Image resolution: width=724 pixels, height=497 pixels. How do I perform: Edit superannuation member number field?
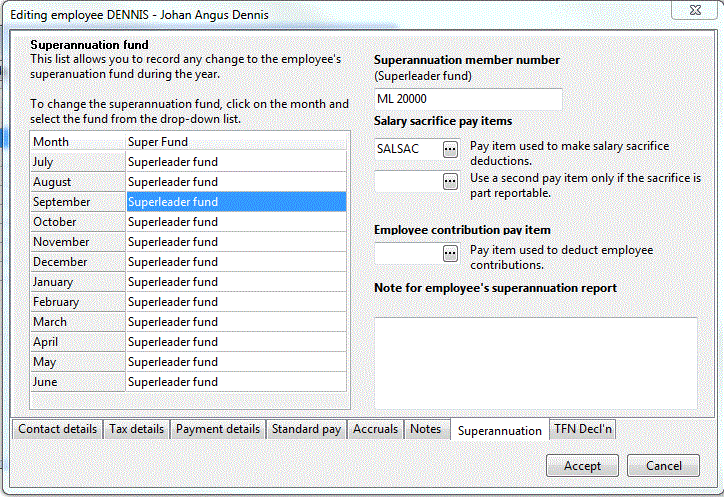tap(467, 100)
